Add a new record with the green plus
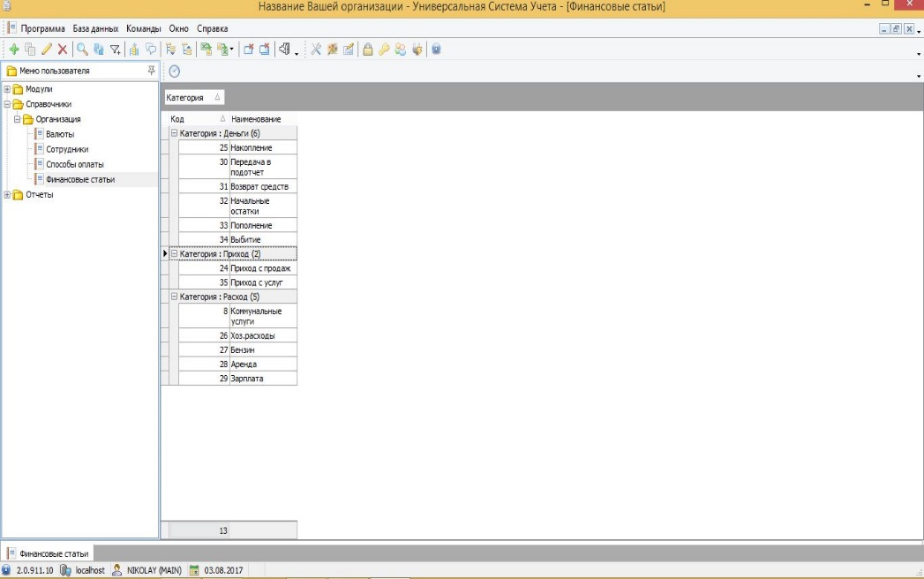The width and height of the screenshot is (924, 579). point(14,49)
